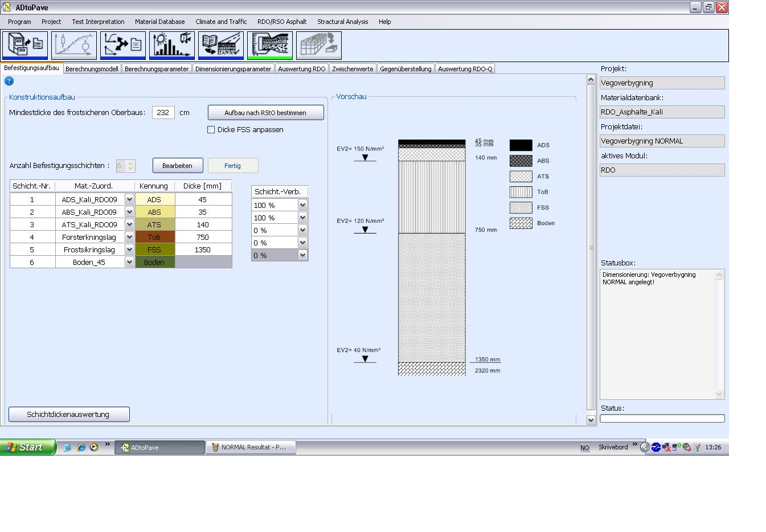Click the NO language indicator in taskbar
Viewport: 766px width, 532px height.
585,448
